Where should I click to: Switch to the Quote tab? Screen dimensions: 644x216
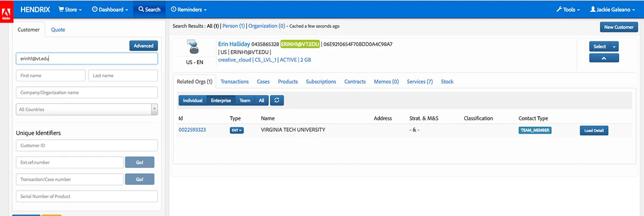coord(58,29)
